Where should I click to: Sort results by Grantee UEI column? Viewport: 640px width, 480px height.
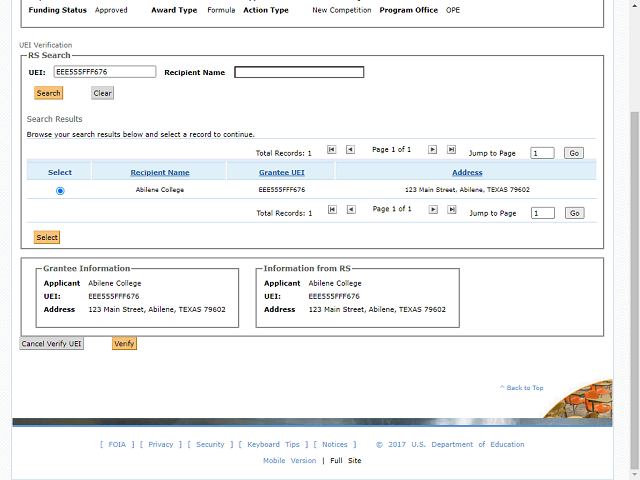pyautogui.click(x=281, y=173)
